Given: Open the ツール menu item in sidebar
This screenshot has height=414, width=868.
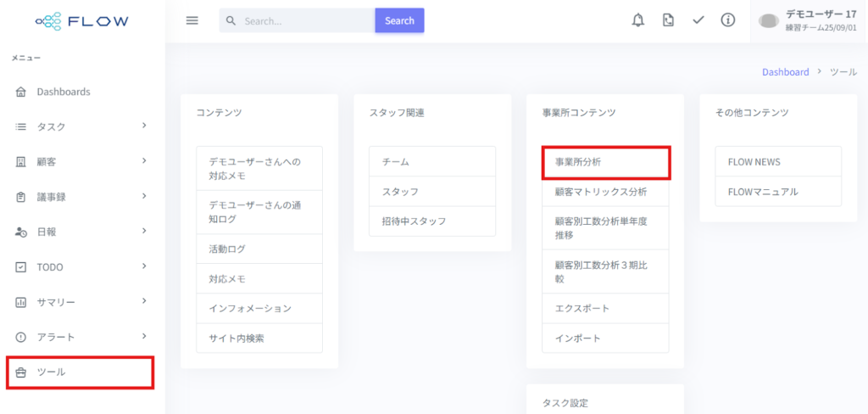Looking at the screenshot, I should 80,372.
